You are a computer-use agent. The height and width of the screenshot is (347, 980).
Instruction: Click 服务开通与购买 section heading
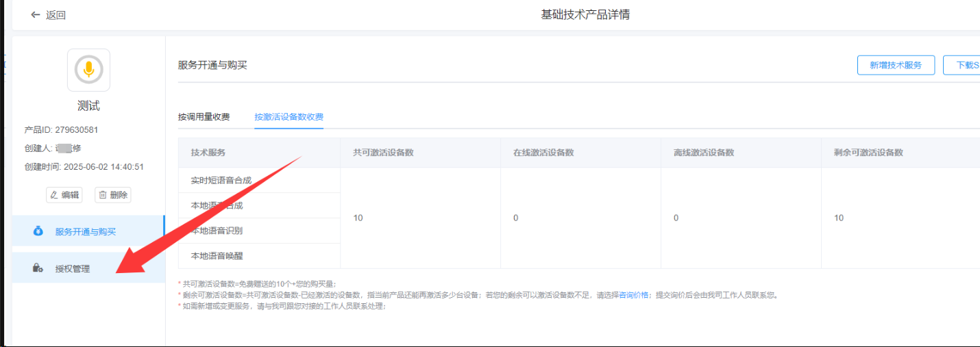[212, 65]
